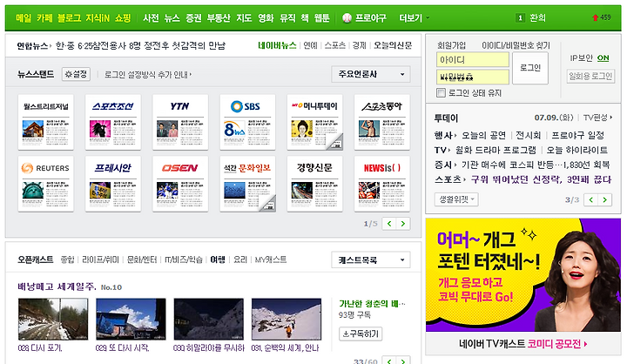Open 아이디/비밀번호 찾기 link
The width and height of the screenshot is (627, 364).
(516, 45)
